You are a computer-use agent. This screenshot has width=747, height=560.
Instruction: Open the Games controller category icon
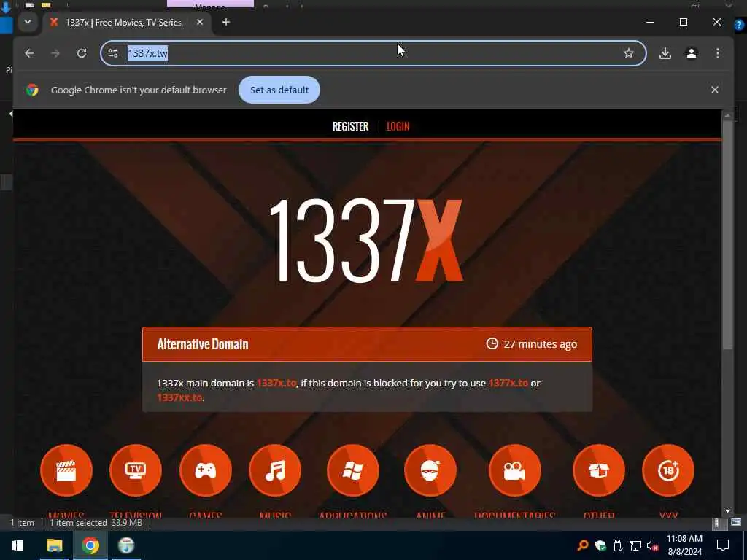pyautogui.click(x=205, y=470)
